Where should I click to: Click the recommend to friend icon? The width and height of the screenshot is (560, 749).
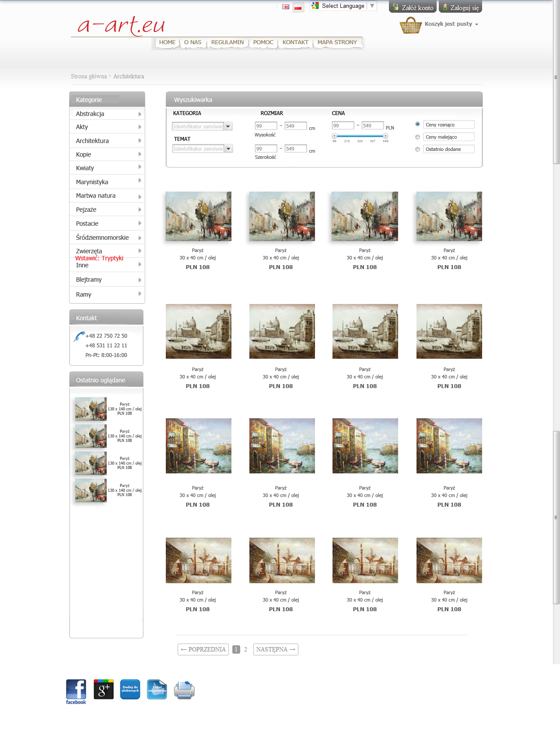[x=157, y=689]
